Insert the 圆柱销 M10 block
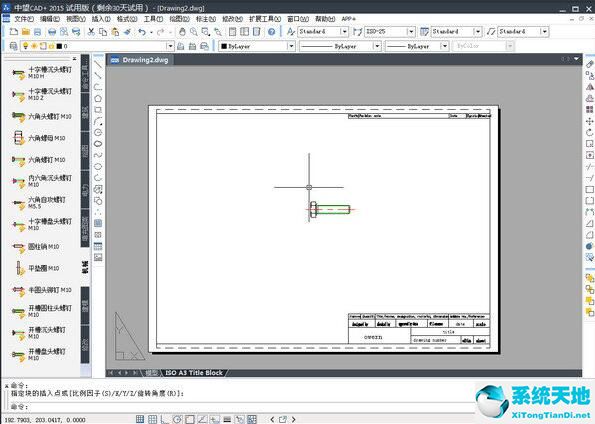The width and height of the screenshot is (595, 424). 36,246
